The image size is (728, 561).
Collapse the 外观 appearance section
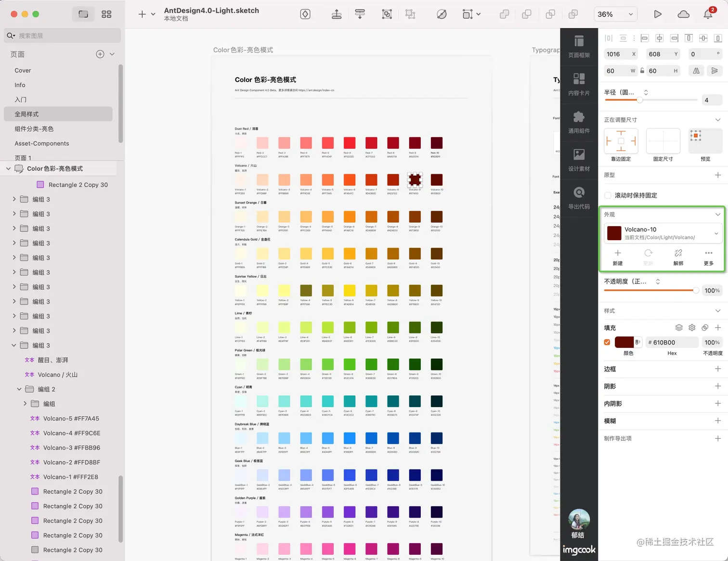click(x=718, y=215)
